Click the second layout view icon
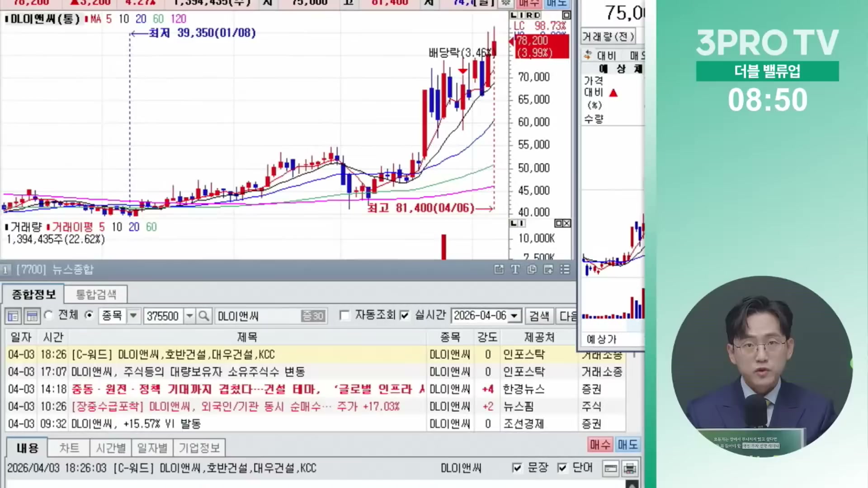This screenshot has height=488, width=868. (32, 316)
